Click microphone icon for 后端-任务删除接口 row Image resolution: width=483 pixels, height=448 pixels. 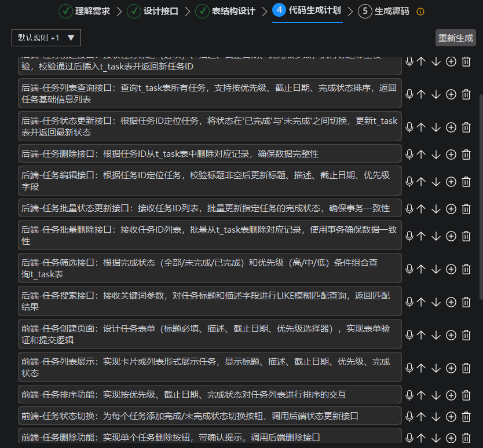coord(409,154)
